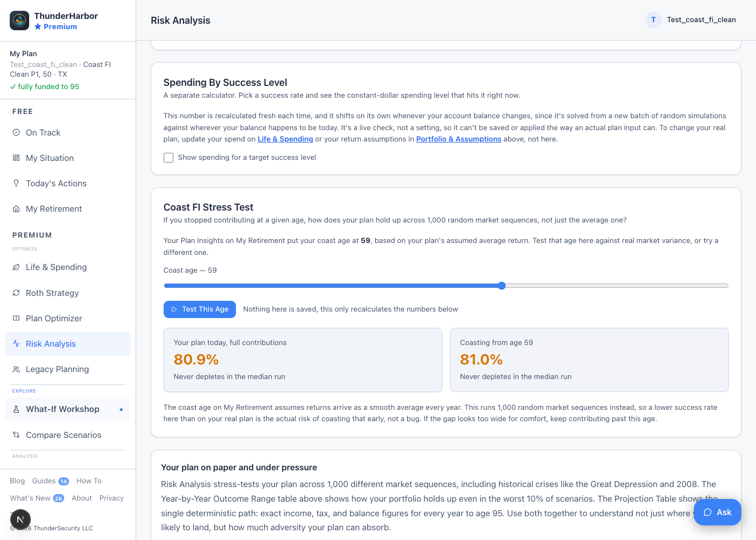Click the Roth Strategy refresh icon
756x540 pixels.
16,293
